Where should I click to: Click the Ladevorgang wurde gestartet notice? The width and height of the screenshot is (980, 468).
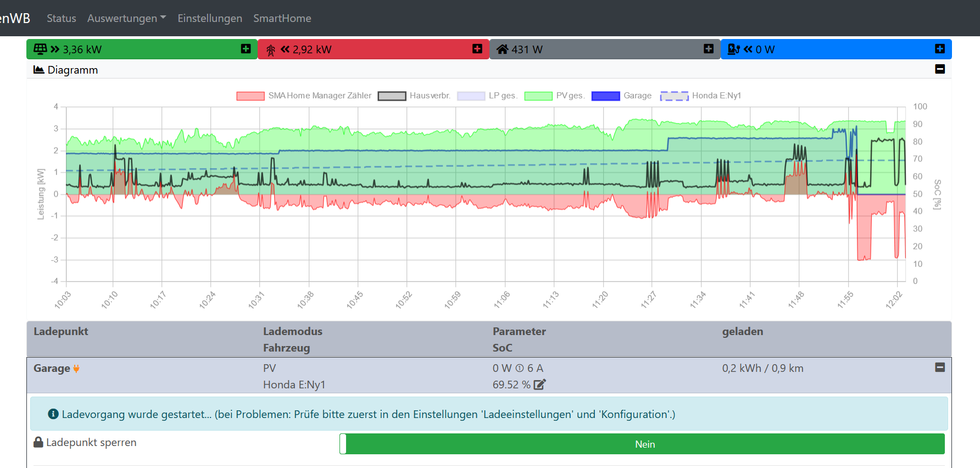click(x=489, y=414)
